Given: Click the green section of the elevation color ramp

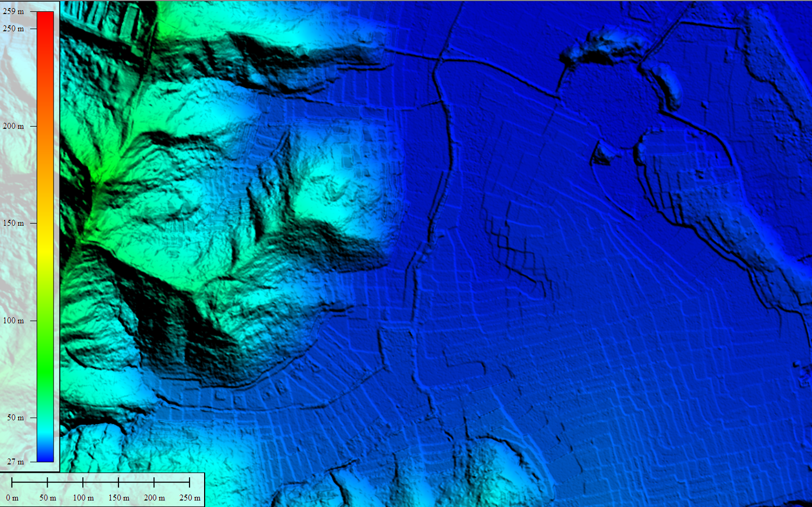Looking at the screenshot, I should [x=45, y=347].
